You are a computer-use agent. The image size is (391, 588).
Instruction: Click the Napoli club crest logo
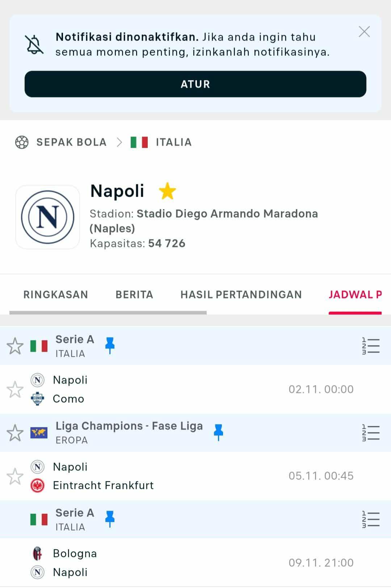click(48, 217)
